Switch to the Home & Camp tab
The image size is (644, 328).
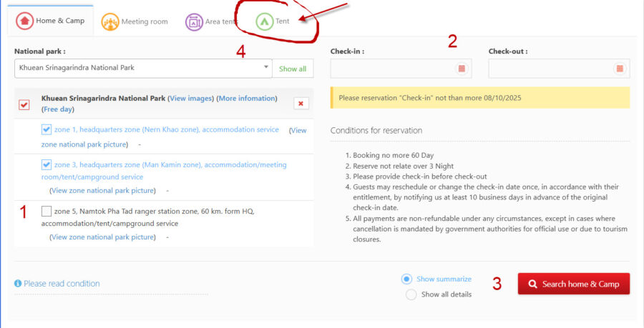(x=51, y=21)
